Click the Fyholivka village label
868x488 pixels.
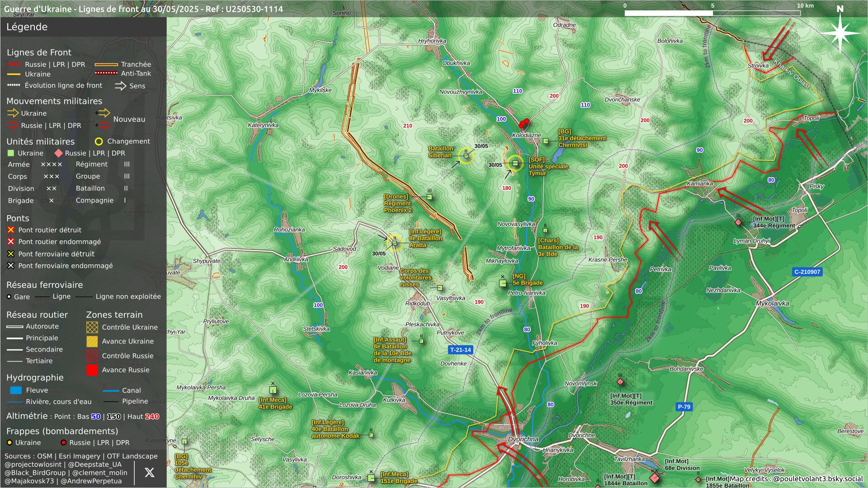coord(545,343)
